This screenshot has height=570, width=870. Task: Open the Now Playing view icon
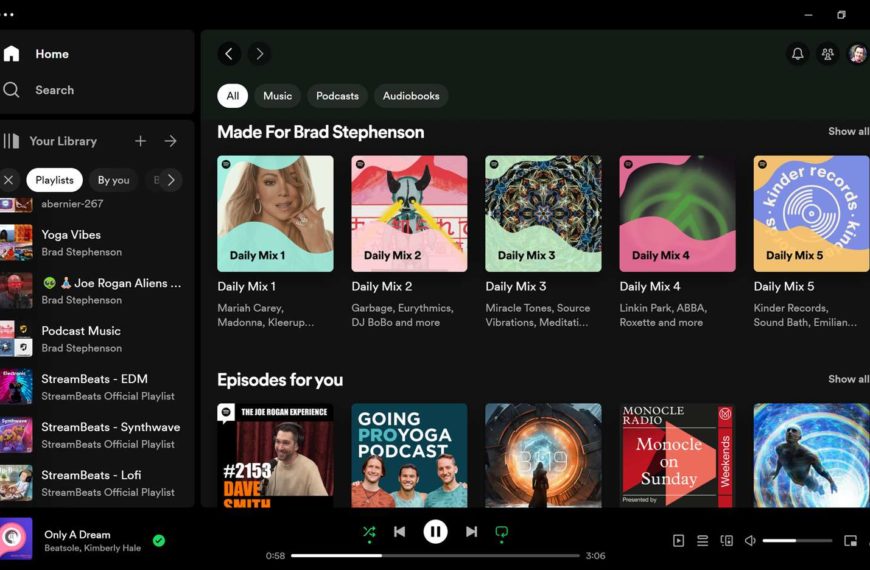pos(678,540)
